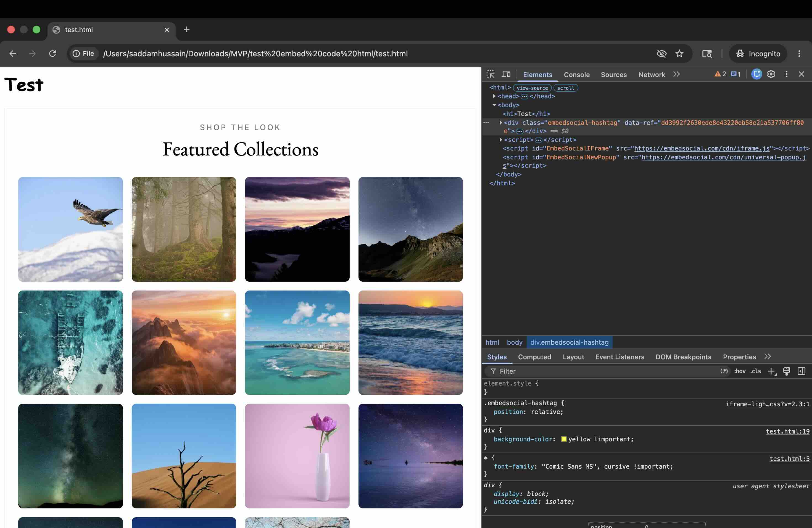The width and height of the screenshot is (812, 528).
Task: Toggle the .cls element classes button
Action: tap(756, 371)
